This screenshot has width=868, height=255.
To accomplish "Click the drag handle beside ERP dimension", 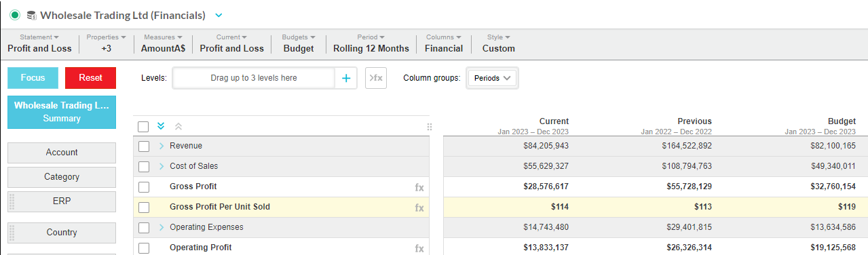I will pos(11,201).
